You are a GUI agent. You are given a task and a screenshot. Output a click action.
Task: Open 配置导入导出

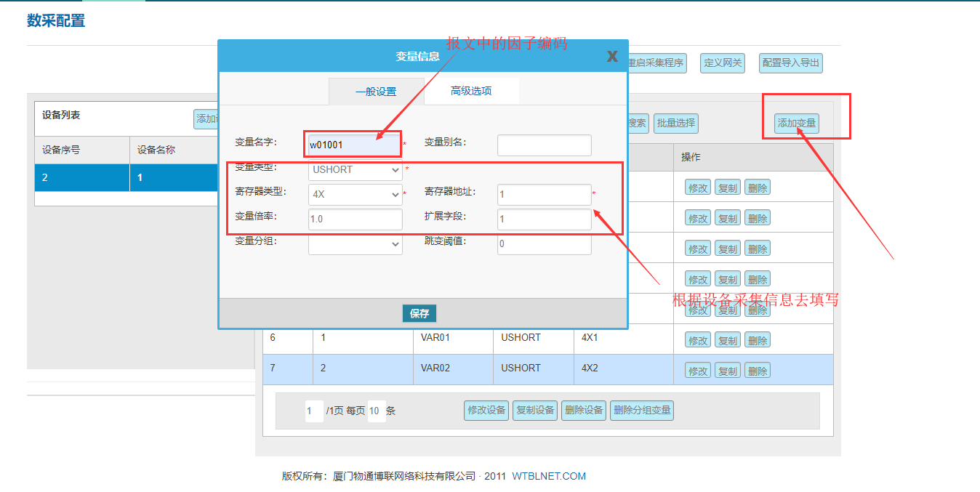click(791, 63)
